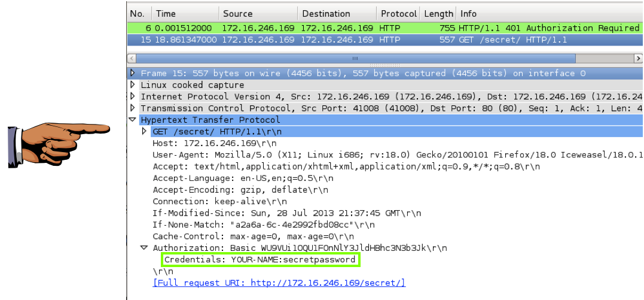This screenshot has height=300, width=644.
Task: Select the 401 Authorization Required packet
Action: [383, 28]
